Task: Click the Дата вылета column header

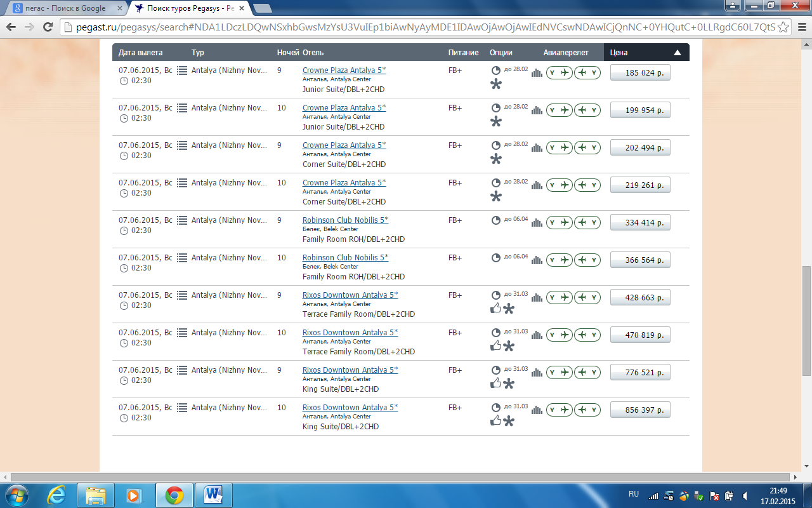Action: coord(140,53)
